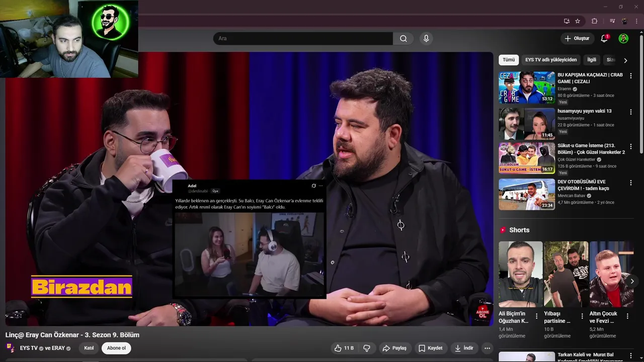Open the Chrome three-dot menu
The image size is (644, 362).
637,21
